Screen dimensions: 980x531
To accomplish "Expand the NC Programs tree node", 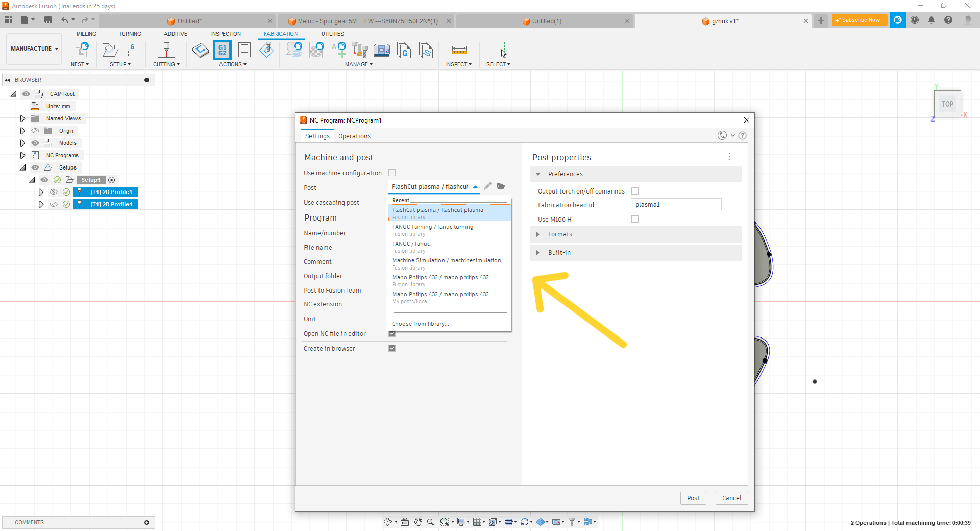I will tap(22, 155).
